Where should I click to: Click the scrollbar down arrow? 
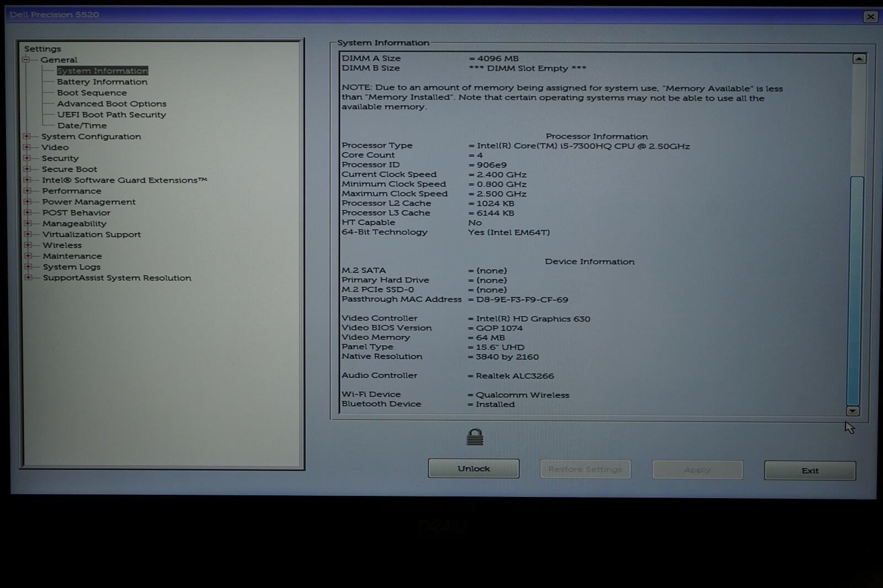(x=853, y=411)
